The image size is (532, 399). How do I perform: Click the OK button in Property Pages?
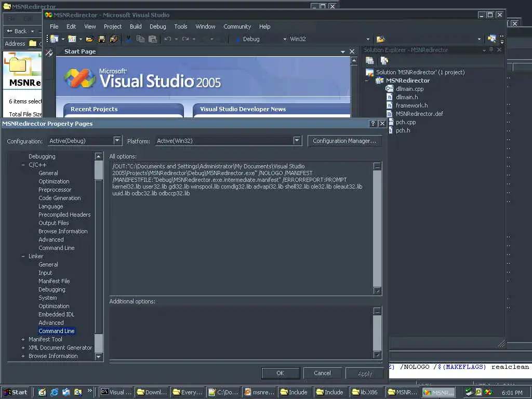280,373
